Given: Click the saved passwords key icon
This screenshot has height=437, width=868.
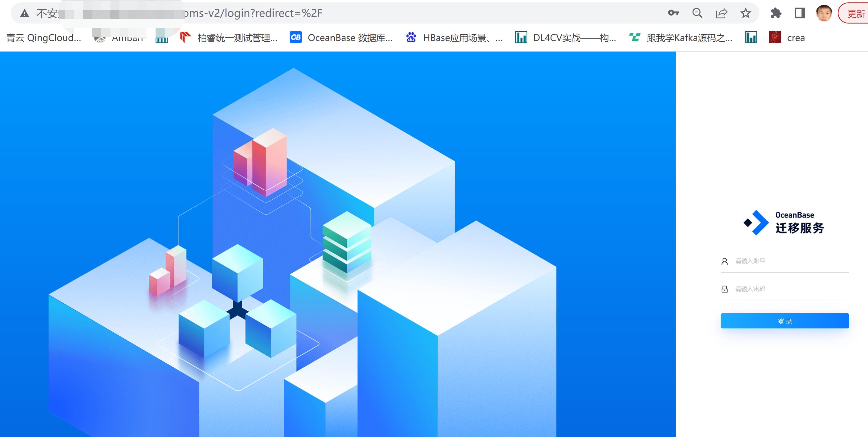Looking at the screenshot, I should click(x=673, y=13).
